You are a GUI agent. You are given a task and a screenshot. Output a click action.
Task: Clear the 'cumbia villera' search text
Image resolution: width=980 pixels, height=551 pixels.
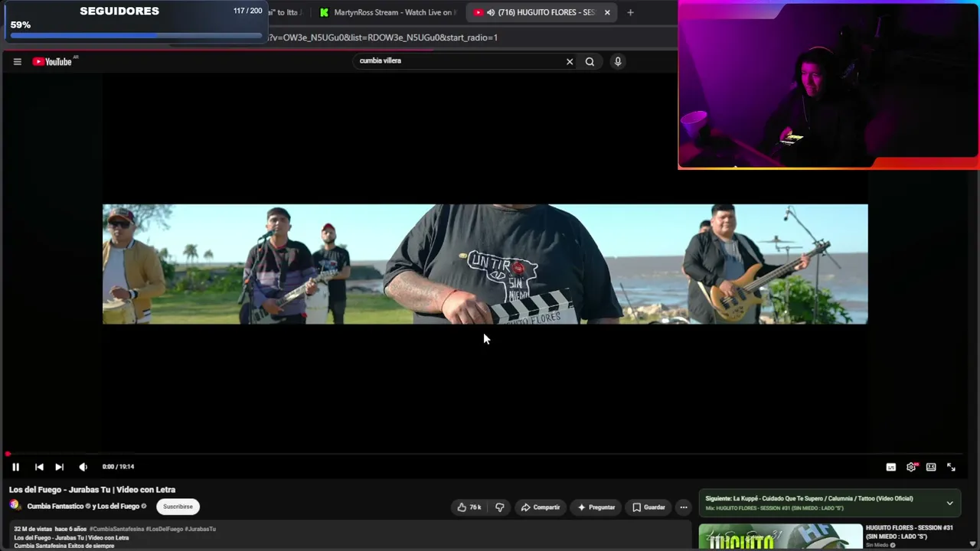pyautogui.click(x=570, y=62)
